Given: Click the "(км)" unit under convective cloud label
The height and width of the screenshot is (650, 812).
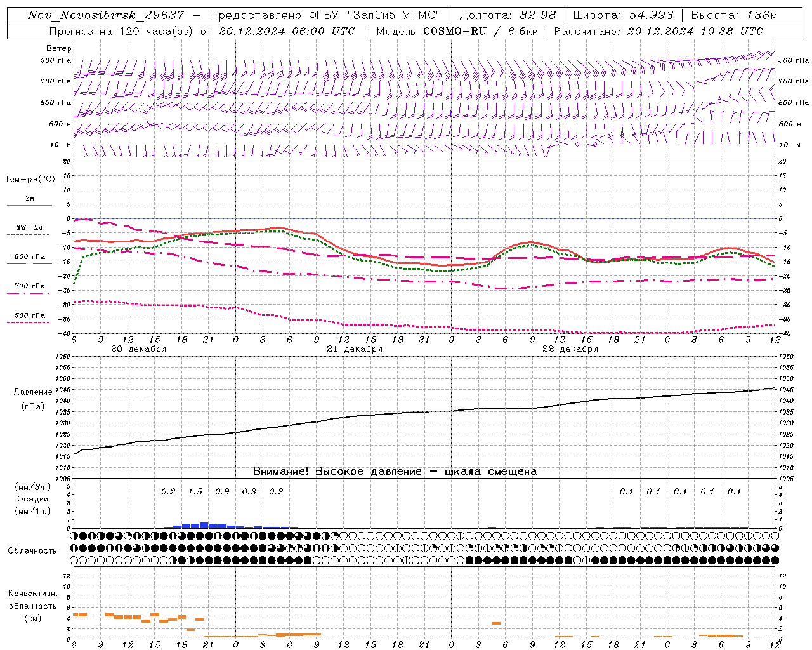Looking at the screenshot, I should click(32, 618).
